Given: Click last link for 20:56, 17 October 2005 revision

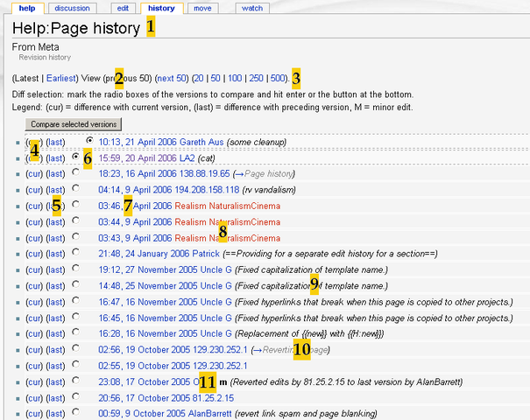Looking at the screenshot, I should coord(55,396).
